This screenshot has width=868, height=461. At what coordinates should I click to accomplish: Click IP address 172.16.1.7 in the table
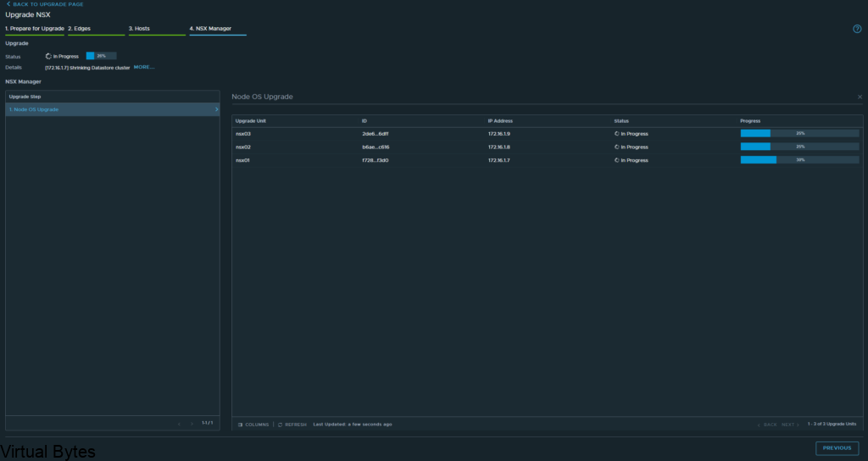pos(498,160)
